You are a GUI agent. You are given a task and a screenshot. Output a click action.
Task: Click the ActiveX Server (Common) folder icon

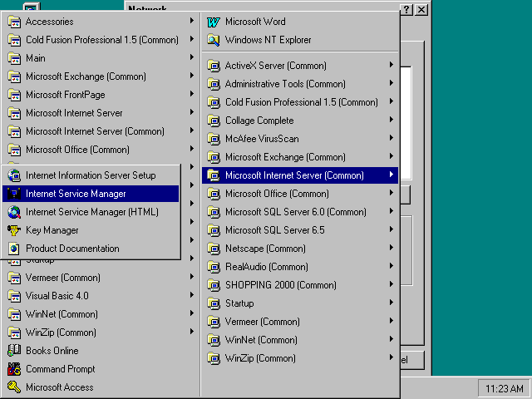pyautogui.click(x=214, y=66)
